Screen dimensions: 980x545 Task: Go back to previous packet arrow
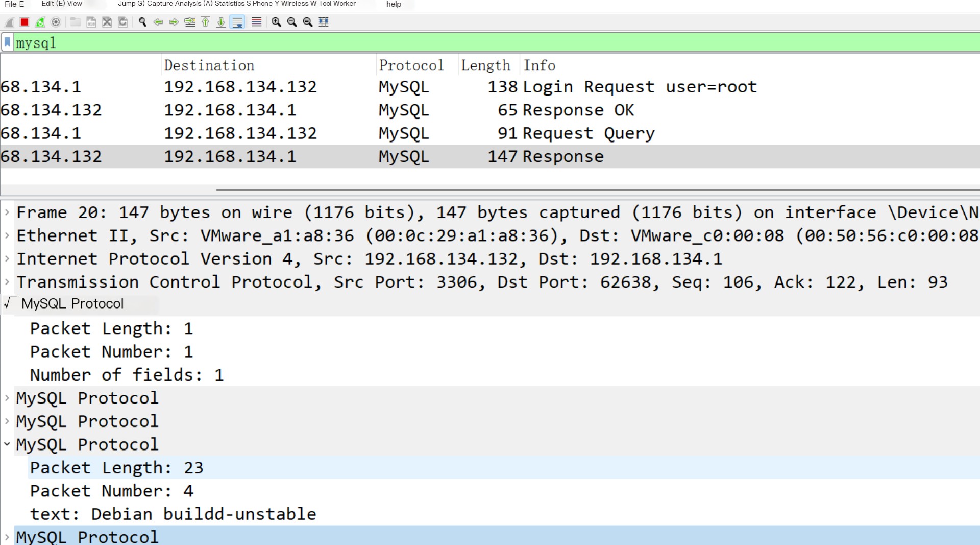[158, 22]
